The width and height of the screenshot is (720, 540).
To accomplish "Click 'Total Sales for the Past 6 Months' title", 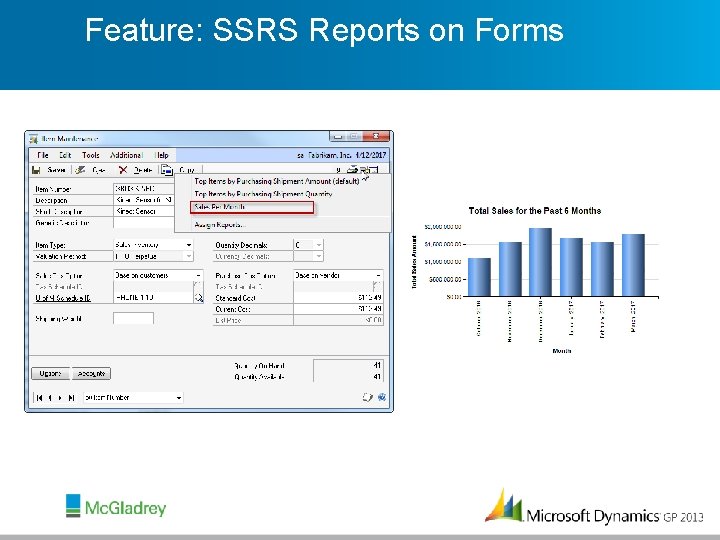I will click(x=534, y=211).
